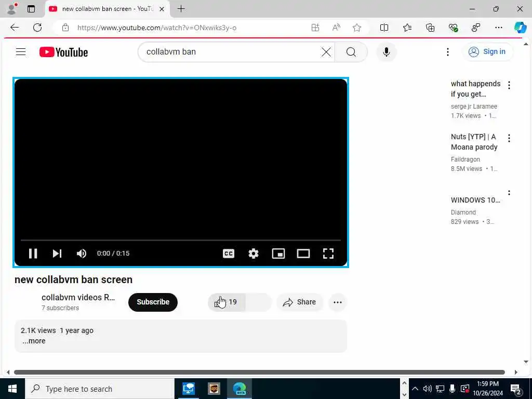Viewport: 532px width, 399px height.
Task: Sign in to YouTube
Action: coord(487,51)
